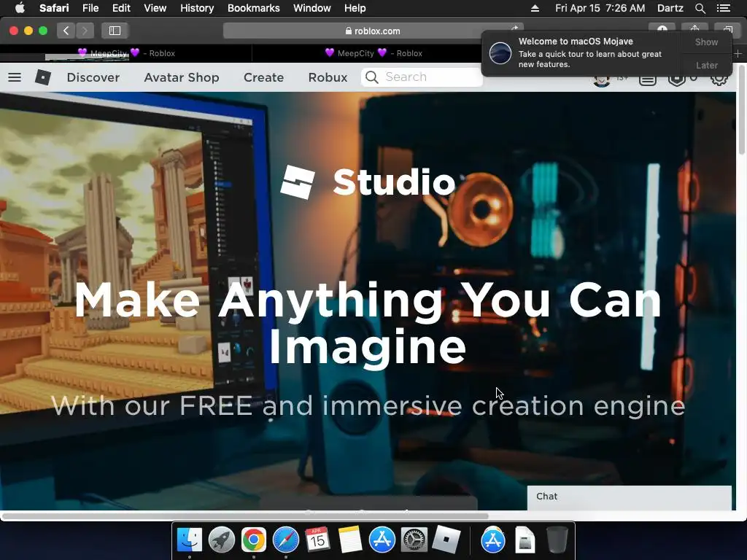Image resolution: width=747 pixels, height=560 pixels.
Task: Open Calendar from the Dock
Action: tap(318, 540)
